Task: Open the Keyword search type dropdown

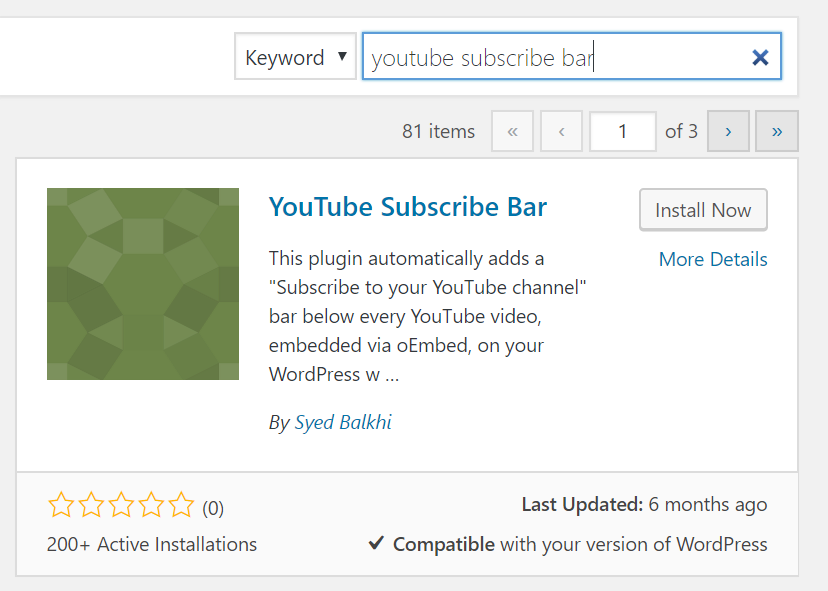Action: click(295, 56)
